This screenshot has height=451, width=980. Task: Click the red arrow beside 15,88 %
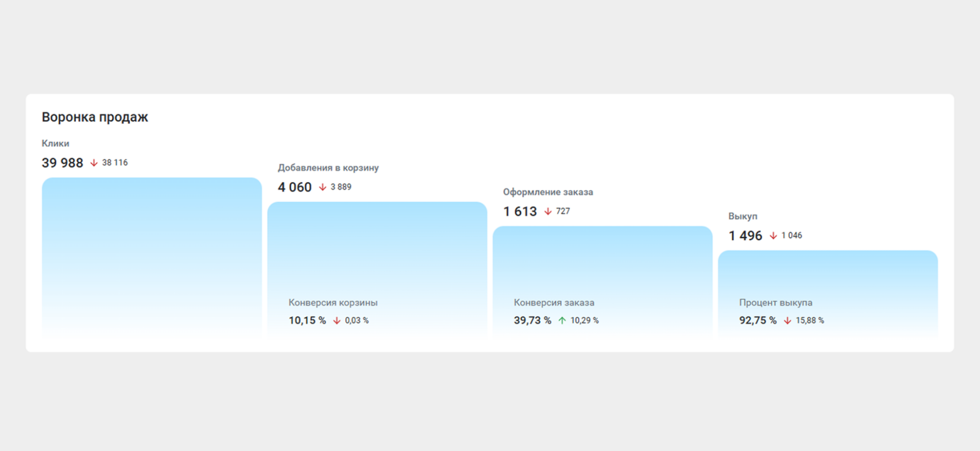[788, 321]
